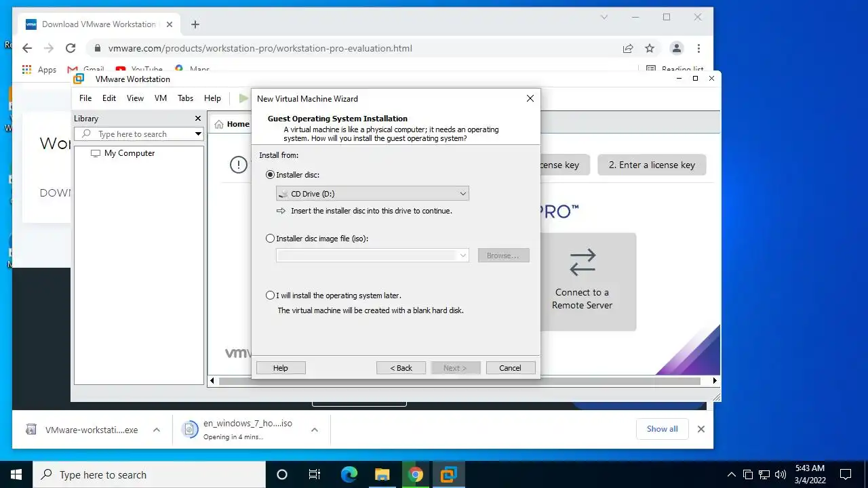
Task: Click Show all downloads button
Action: point(663,429)
